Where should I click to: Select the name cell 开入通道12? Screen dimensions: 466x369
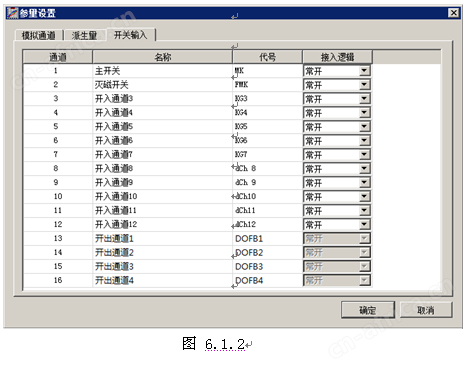point(163,225)
